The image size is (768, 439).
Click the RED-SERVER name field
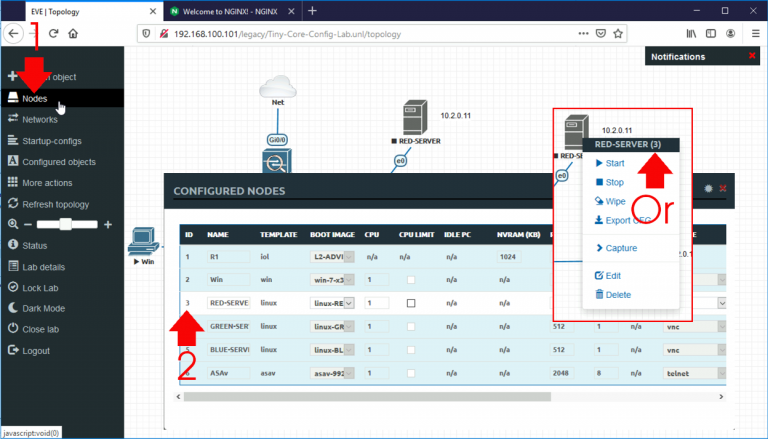coord(229,303)
